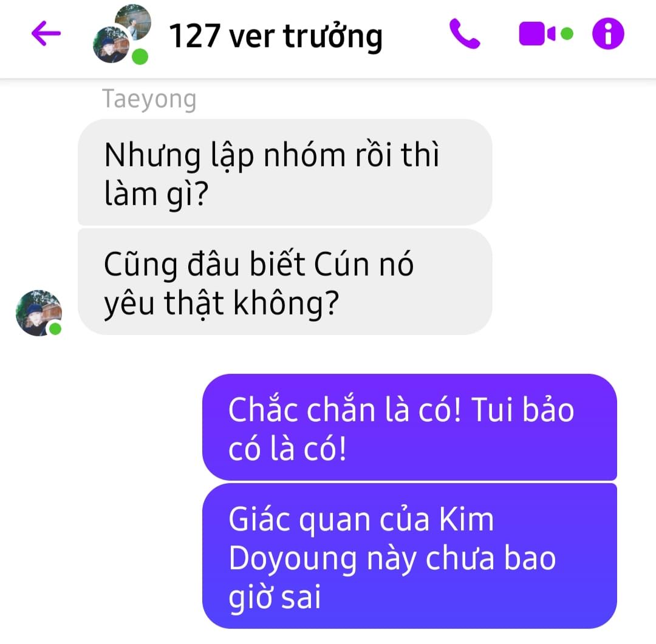Open conversation info with the i icon

608,33
